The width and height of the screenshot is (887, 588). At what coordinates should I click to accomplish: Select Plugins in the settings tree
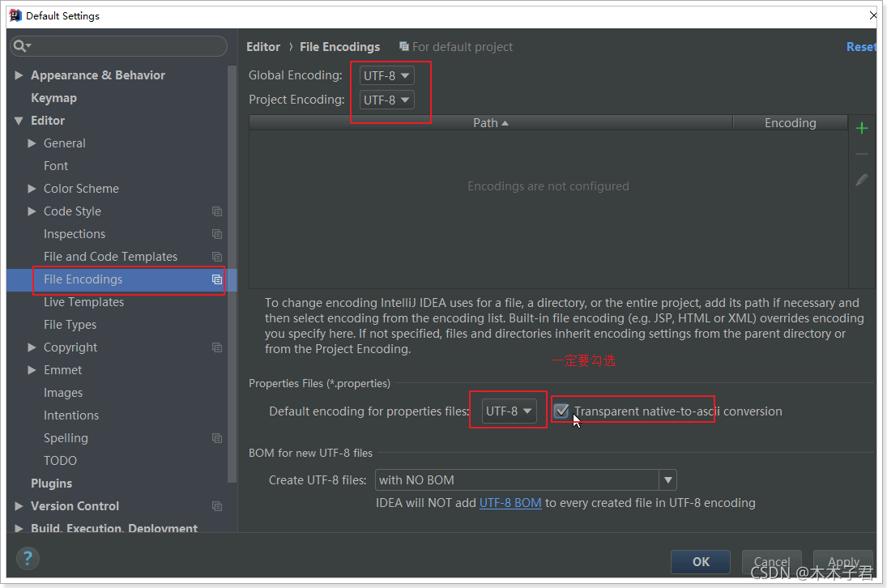point(52,484)
